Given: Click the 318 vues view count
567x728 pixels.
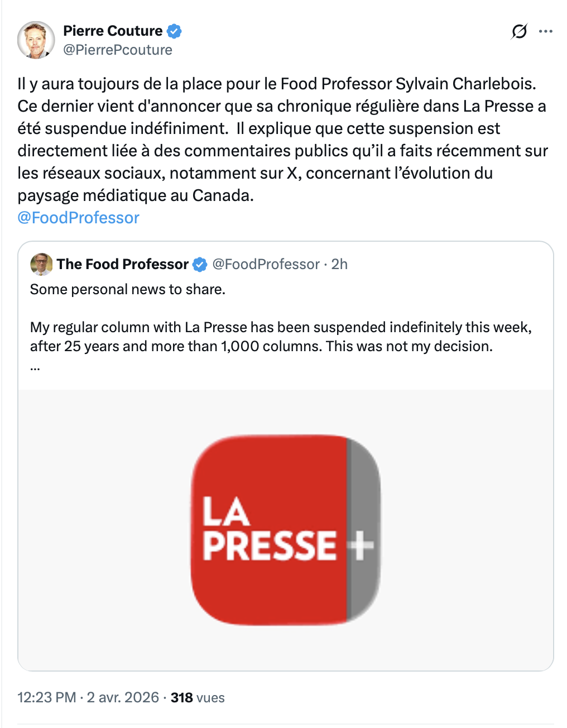Looking at the screenshot, I should 198,698.
